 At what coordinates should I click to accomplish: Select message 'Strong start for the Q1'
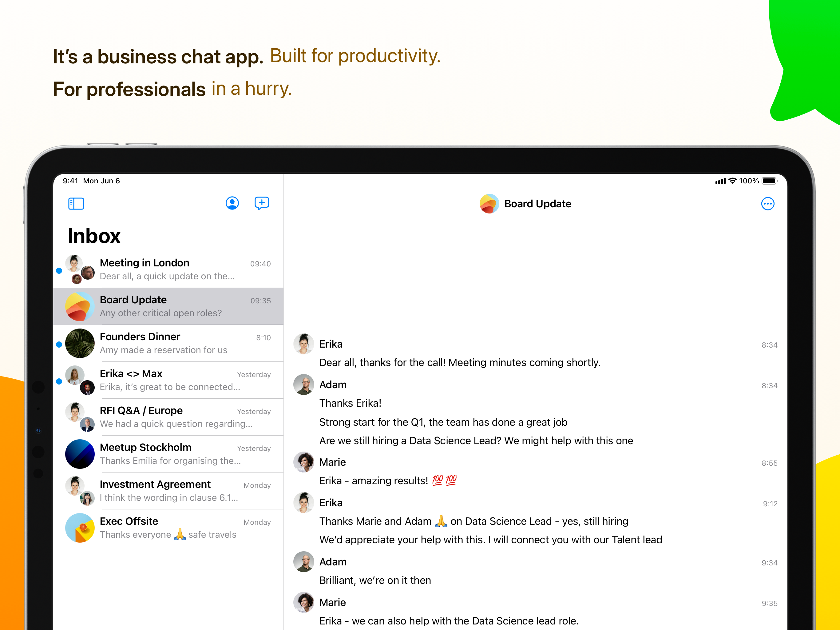coord(443,422)
